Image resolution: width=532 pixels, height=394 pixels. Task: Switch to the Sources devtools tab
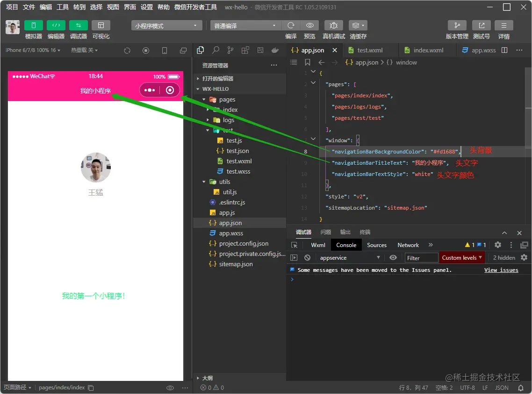pos(377,245)
